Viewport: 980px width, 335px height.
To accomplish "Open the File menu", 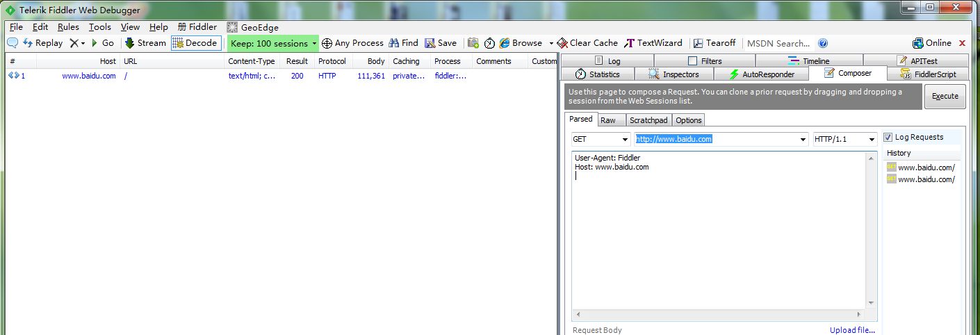I will click(x=16, y=27).
